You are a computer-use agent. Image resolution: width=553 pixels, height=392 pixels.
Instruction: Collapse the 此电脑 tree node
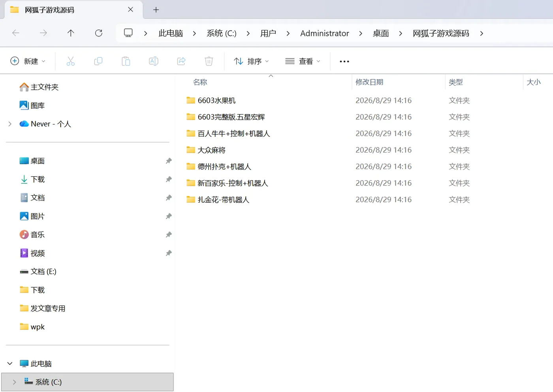(10, 364)
